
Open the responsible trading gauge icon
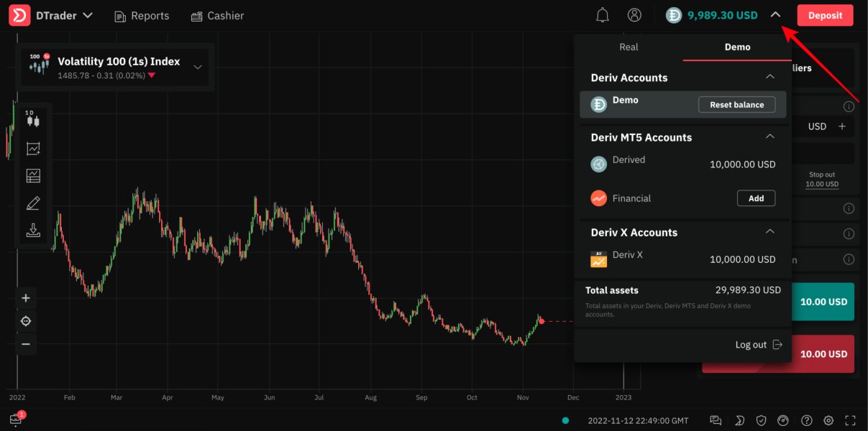784,420
